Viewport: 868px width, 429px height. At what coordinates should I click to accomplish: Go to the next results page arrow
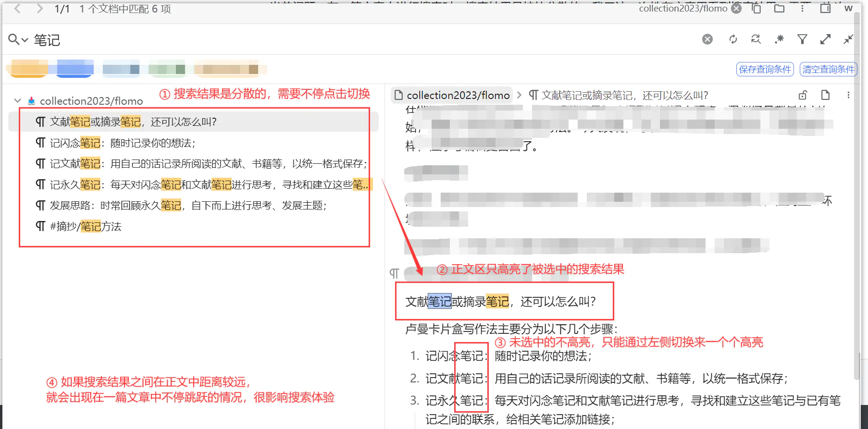click(40, 9)
